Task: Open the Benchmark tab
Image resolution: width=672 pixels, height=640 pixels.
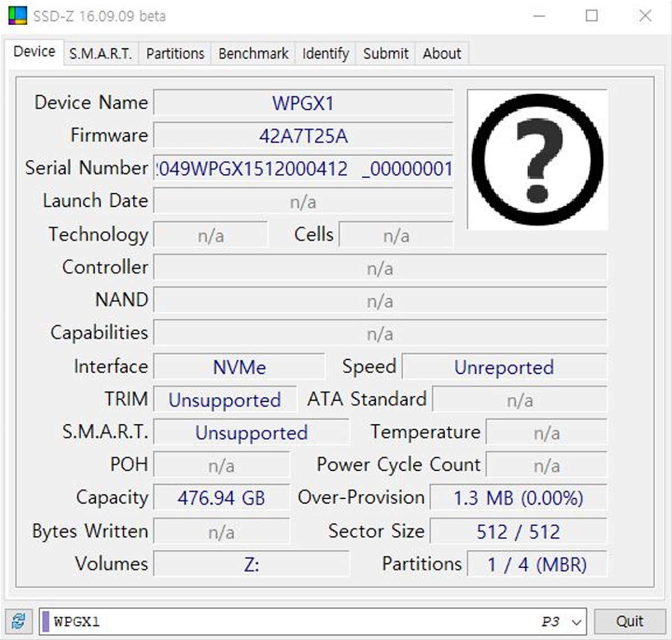Action: 253,54
